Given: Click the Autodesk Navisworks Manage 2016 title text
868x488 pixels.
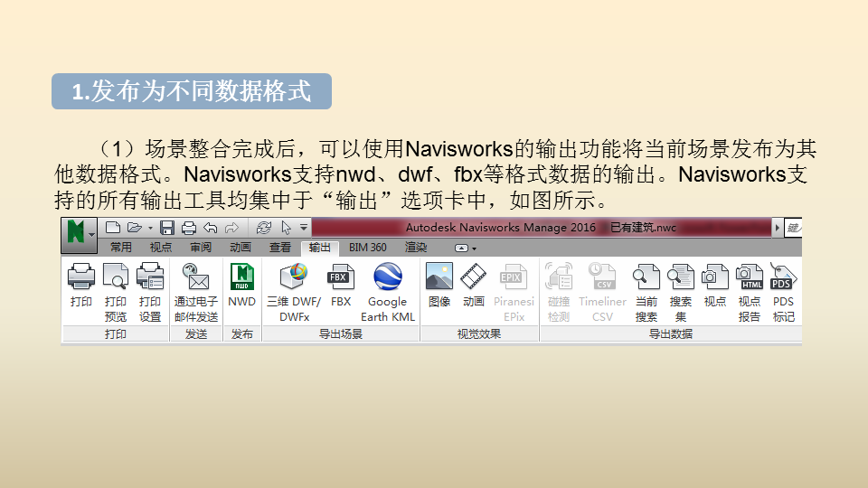Looking at the screenshot, I should [500, 228].
